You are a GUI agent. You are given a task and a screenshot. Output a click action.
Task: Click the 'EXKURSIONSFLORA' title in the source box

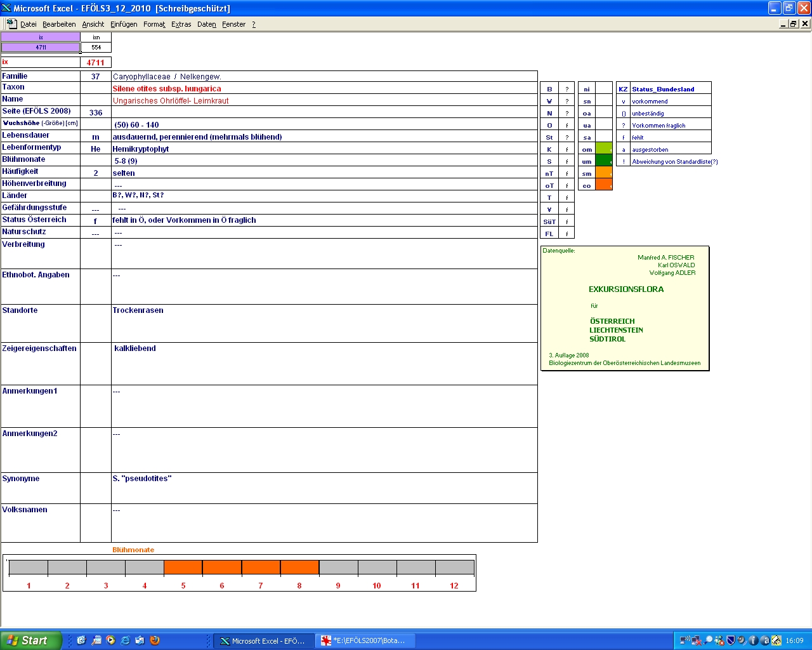[x=626, y=289]
